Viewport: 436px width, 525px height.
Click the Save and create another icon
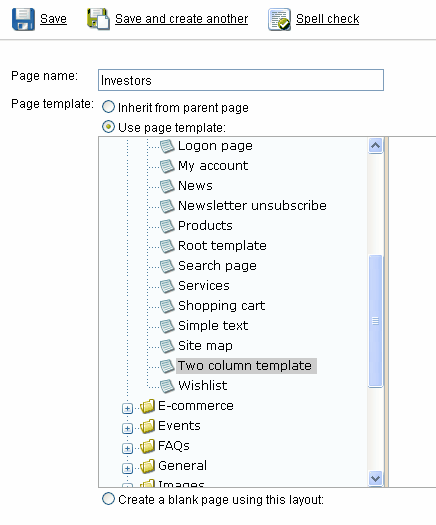(x=98, y=19)
